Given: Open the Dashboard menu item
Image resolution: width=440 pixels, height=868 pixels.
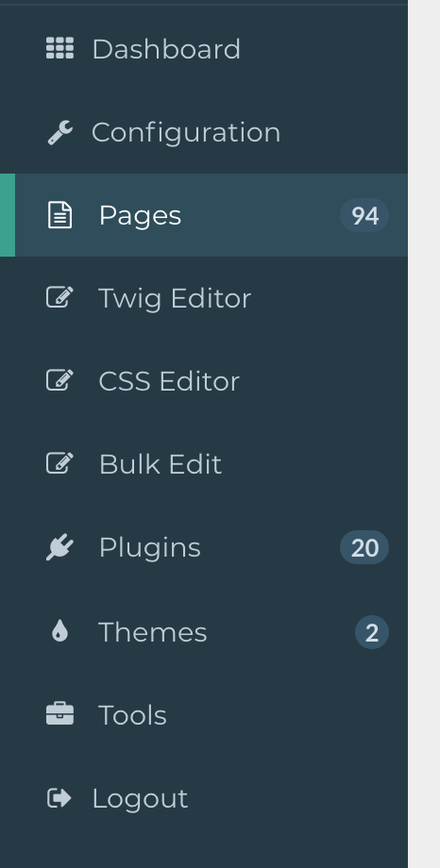Looking at the screenshot, I should [204, 49].
